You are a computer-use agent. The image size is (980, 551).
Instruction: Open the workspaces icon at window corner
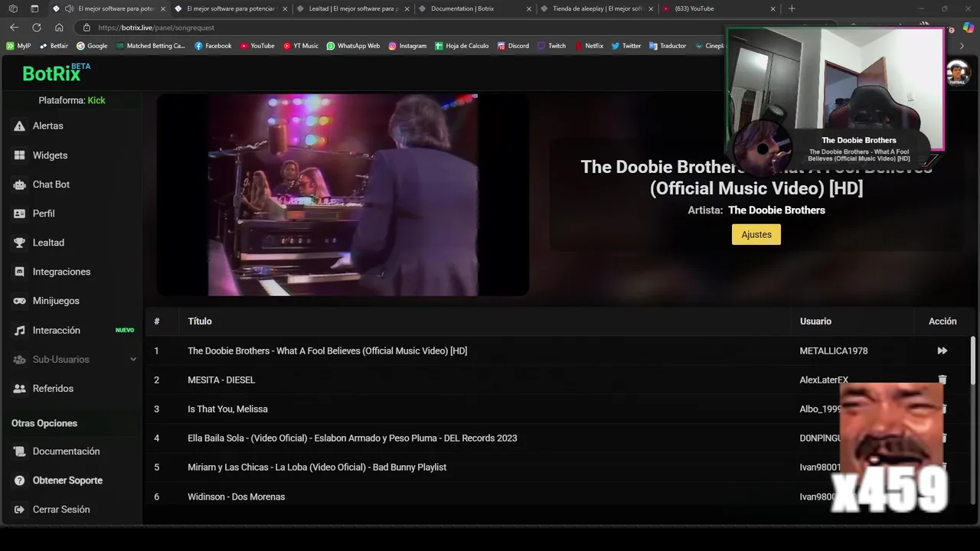tap(13, 8)
